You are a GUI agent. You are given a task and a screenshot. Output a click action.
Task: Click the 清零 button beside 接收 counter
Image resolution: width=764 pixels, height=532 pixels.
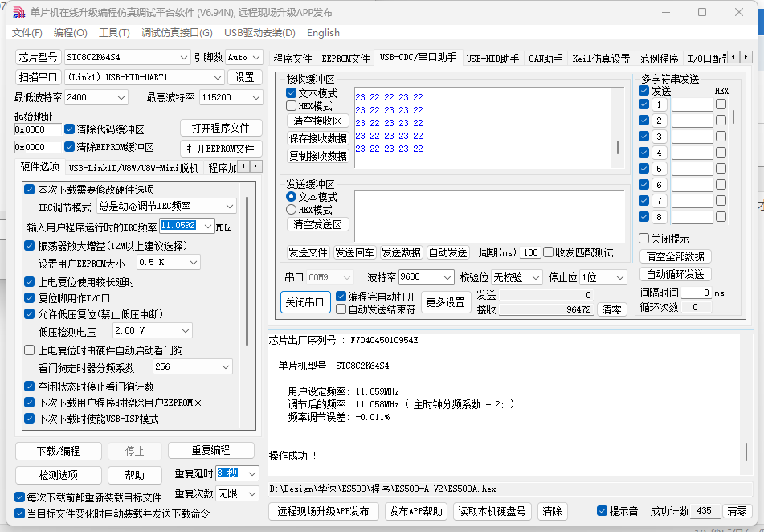coord(611,309)
